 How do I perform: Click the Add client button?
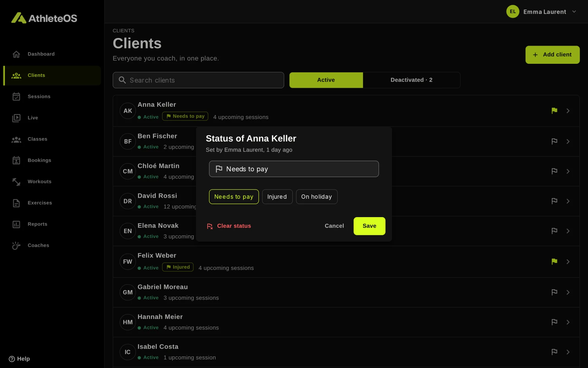click(552, 55)
